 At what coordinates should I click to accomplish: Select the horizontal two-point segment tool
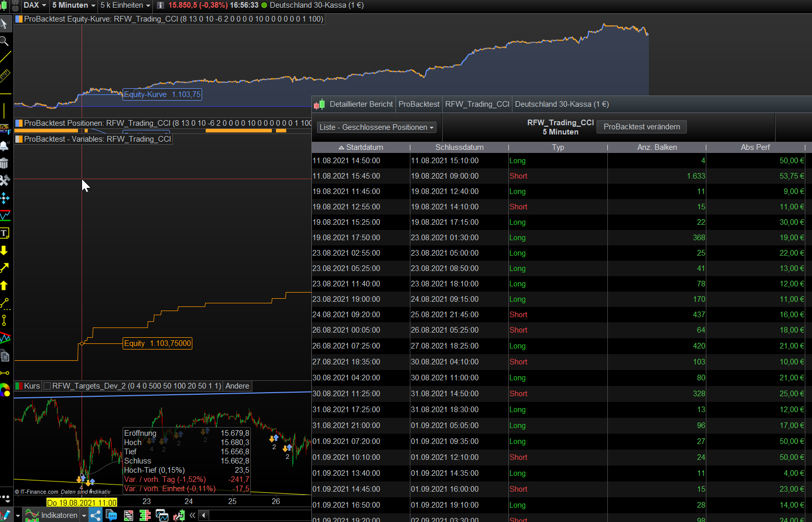(5, 373)
